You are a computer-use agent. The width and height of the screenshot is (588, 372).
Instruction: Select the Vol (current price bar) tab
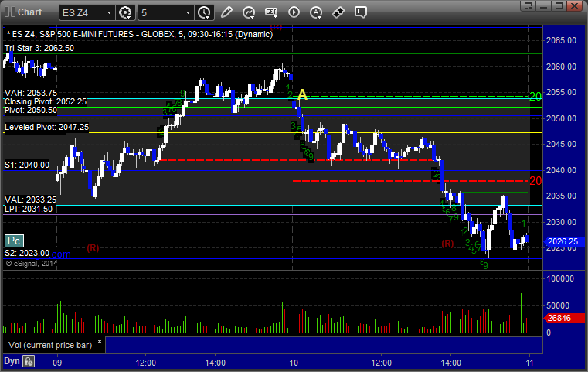tap(50, 345)
